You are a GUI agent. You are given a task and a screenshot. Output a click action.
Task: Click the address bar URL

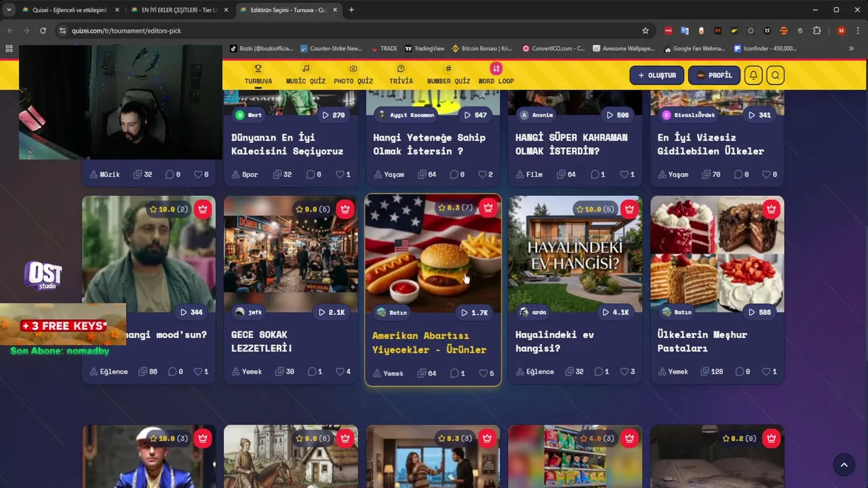127,30
